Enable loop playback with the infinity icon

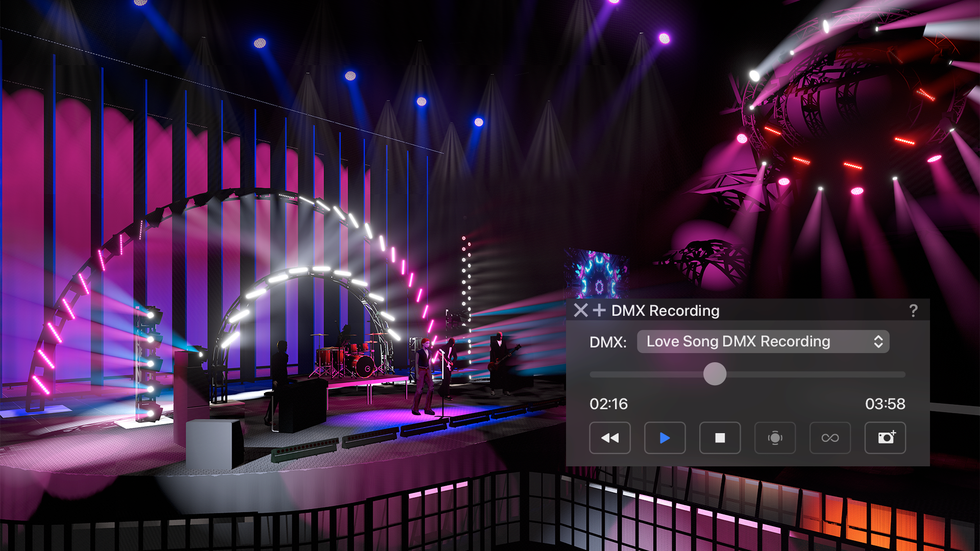coord(830,438)
